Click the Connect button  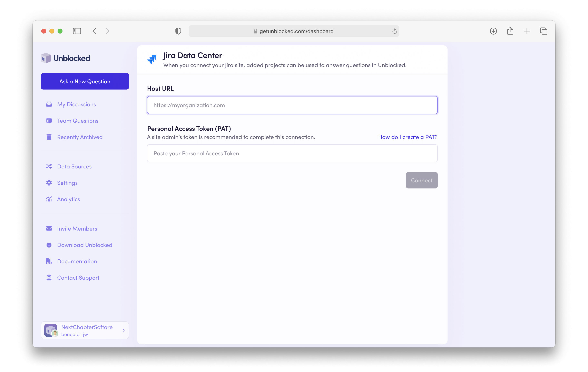point(421,180)
